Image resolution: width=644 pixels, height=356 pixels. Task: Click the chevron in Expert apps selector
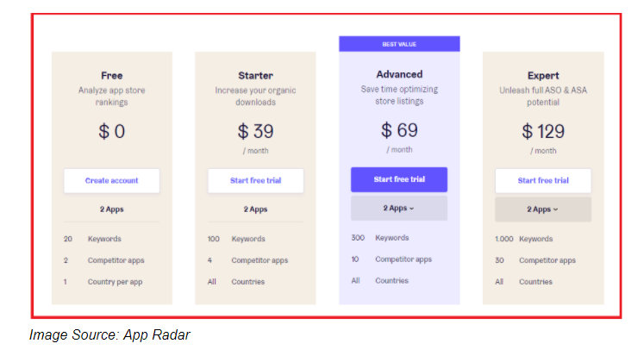556,209
